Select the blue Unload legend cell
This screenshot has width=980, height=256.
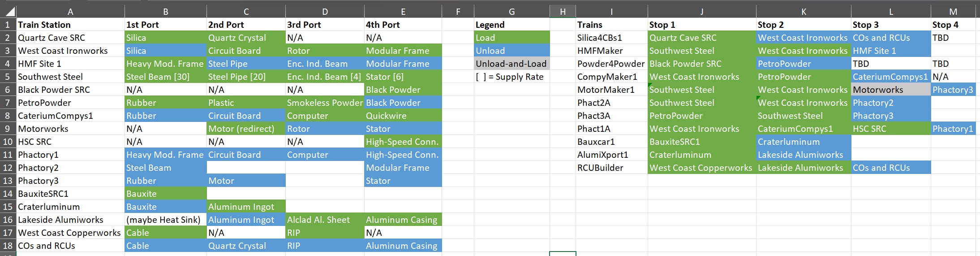[512, 51]
